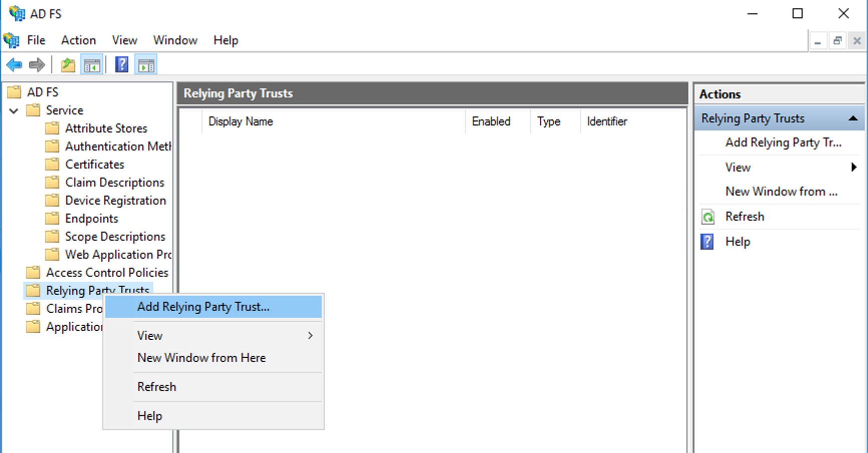Click the Display Name column header
The height and width of the screenshot is (453, 868).
[241, 121]
